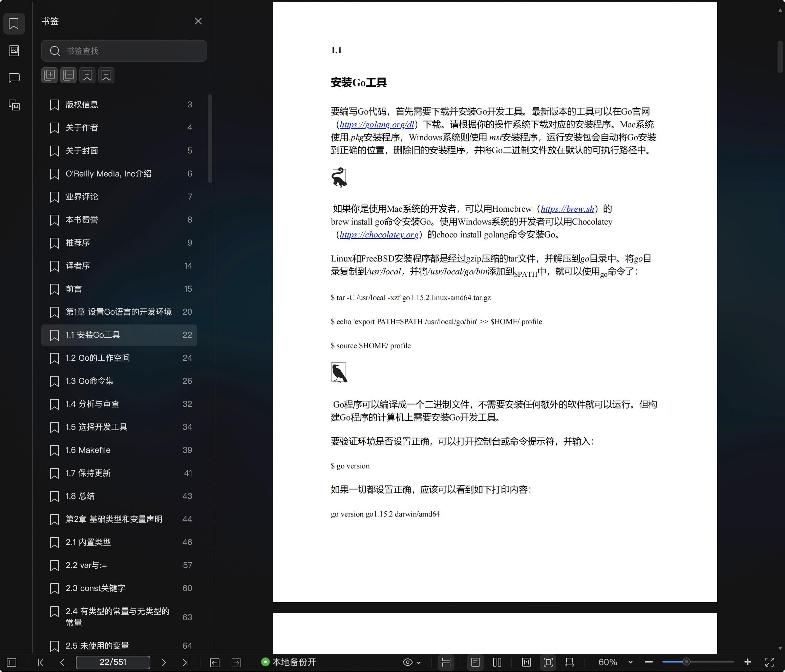Switch to single page view
785x672 pixels.
click(x=475, y=662)
